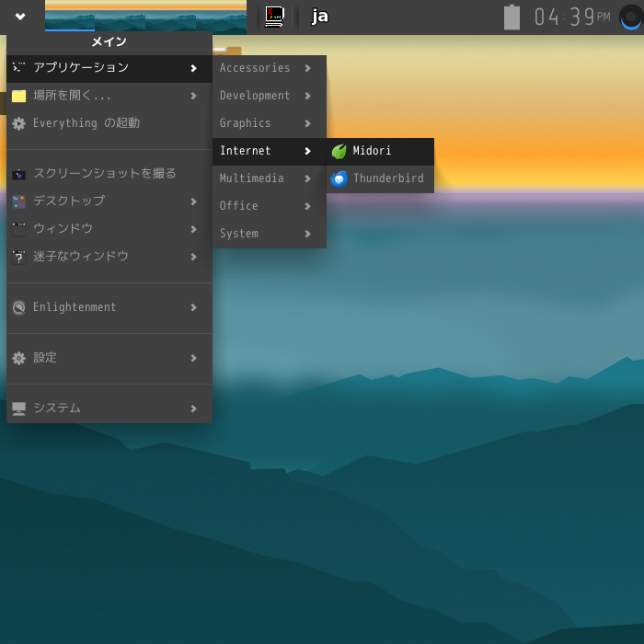Expand arrow on 場所を開く row
644x644 pixels.
point(194,96)
